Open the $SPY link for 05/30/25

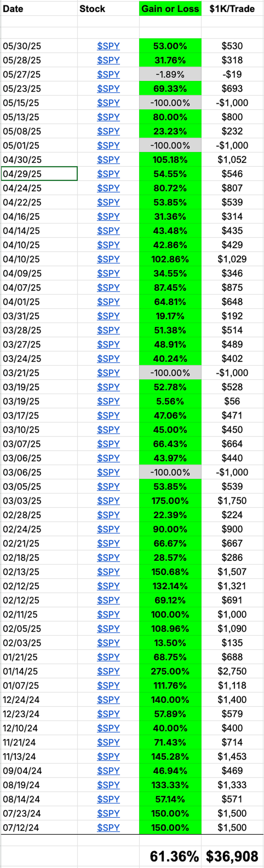(x=108, y=46)
